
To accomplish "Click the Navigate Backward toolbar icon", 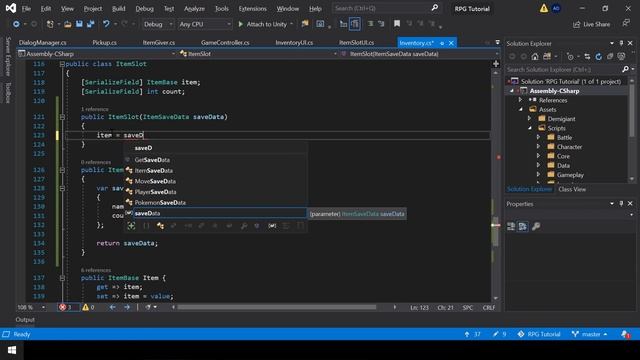I will click(16, 24).
